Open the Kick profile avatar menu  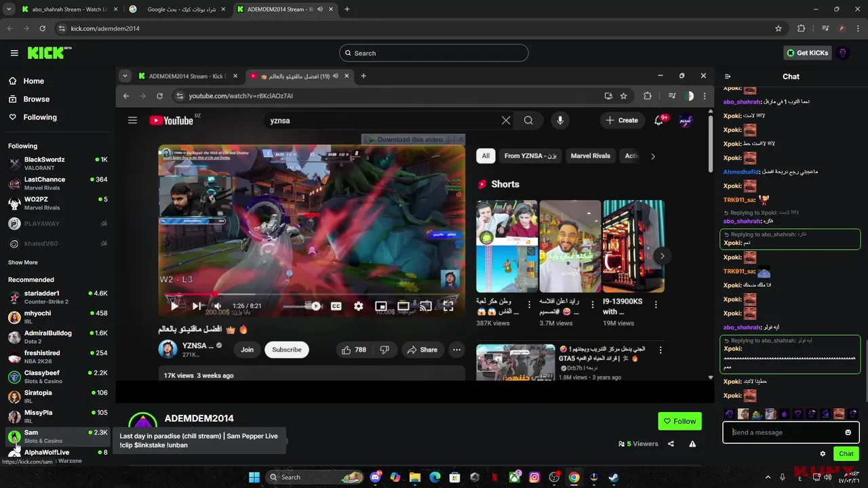[x=843, y=53]
